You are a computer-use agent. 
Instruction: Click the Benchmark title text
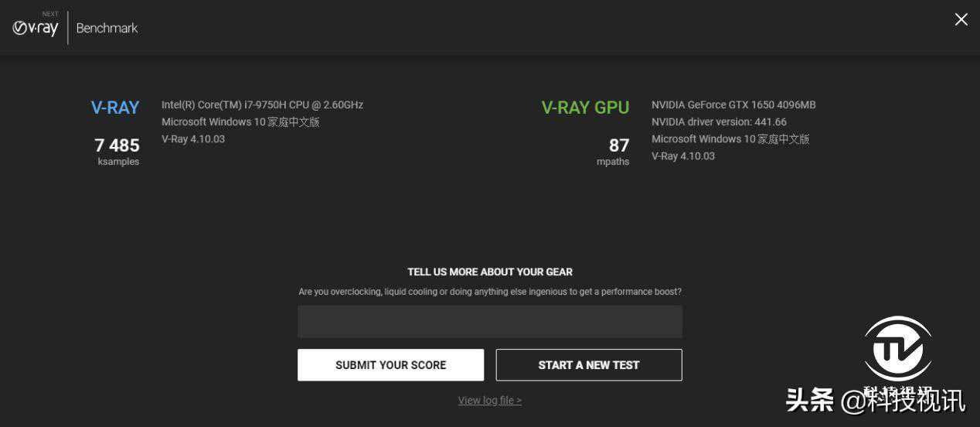[x=107, y=28]
